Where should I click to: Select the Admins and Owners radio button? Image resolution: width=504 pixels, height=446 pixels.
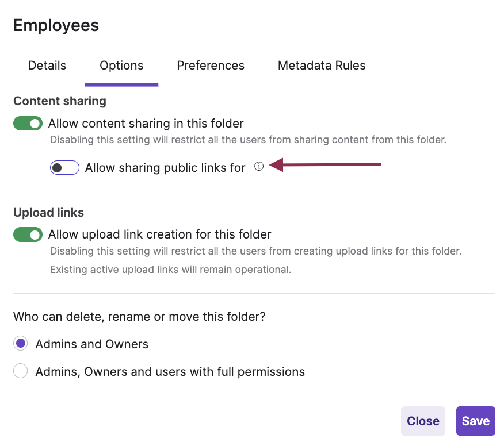21,344
